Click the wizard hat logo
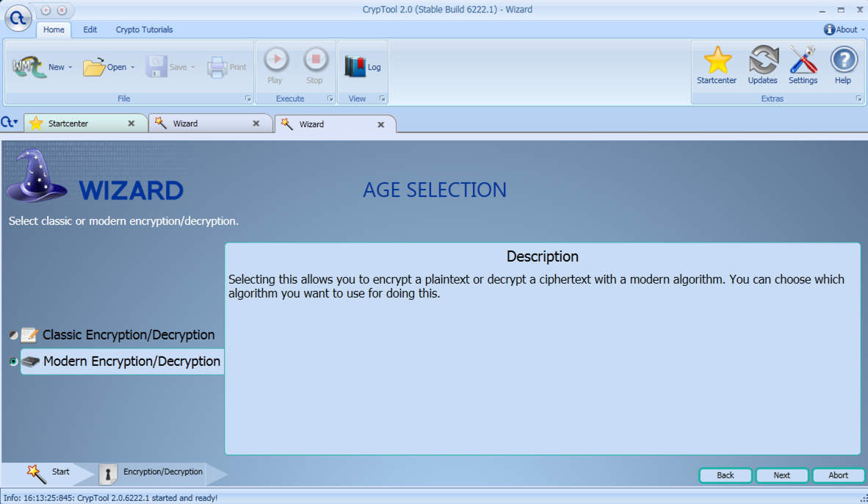The width and height of the screenshot is (868, 504). (x=37, y=176)
